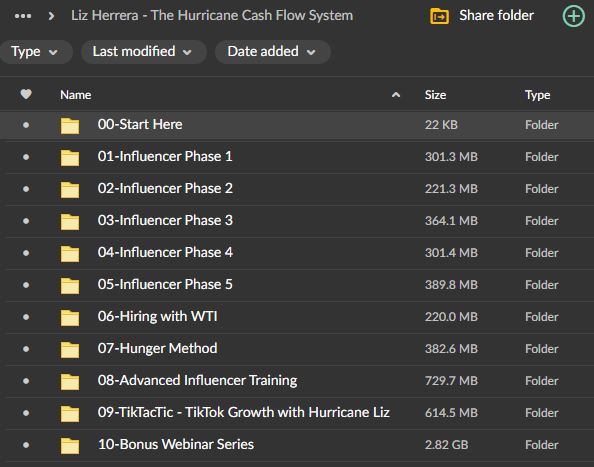Click the 220.0 MB size value
The height and width of the screenshot is (467, 594).
451,317
